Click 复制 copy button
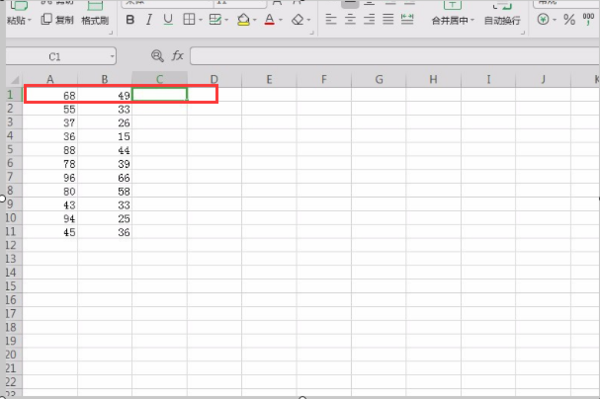 tap(57, 20)
